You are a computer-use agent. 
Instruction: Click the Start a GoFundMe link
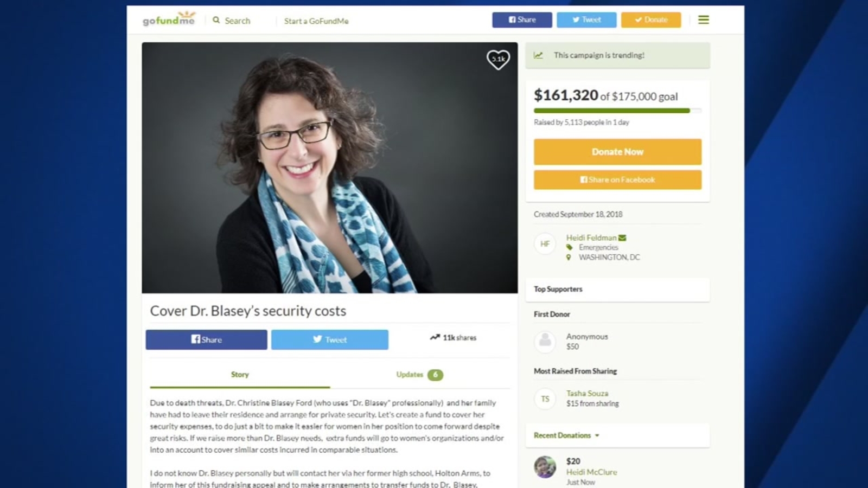pyautogui.click(x=316, y=21)
